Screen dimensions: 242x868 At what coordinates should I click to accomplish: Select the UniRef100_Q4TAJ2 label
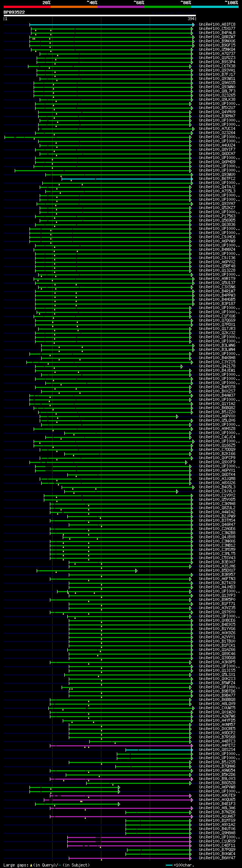click(x=217, y=187)
